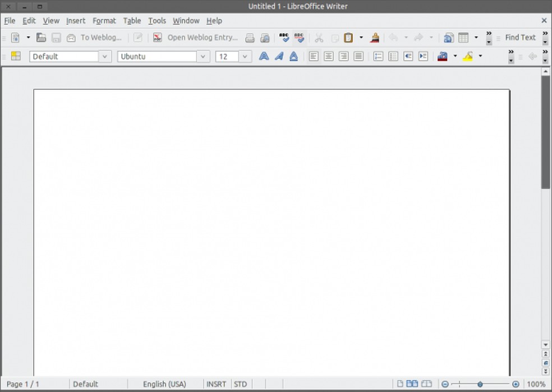This screenshot has height=392, width=552.
Task: Open the Ubuntu font name dropdown
Action: (x=203, y=56)
